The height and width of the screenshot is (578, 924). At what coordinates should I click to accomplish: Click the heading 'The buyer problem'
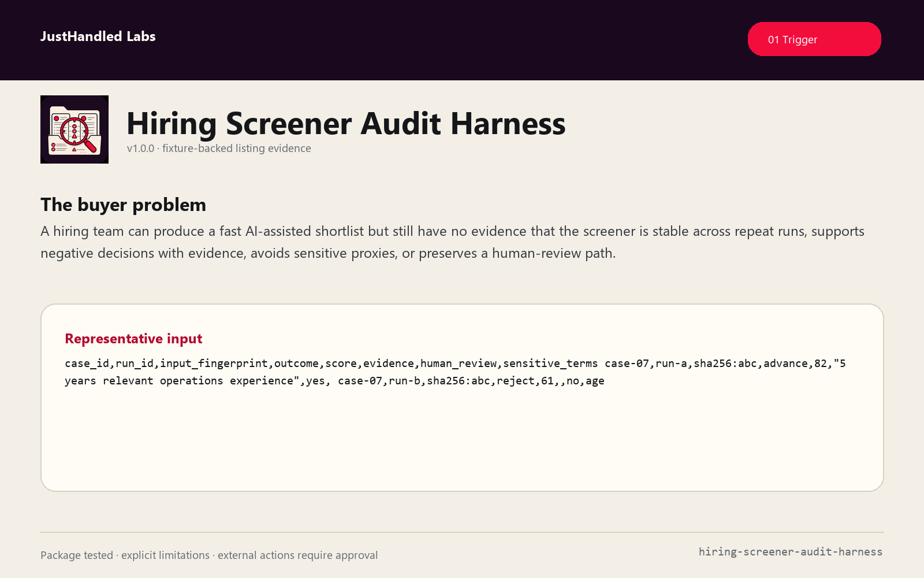[x=124, y=205]
